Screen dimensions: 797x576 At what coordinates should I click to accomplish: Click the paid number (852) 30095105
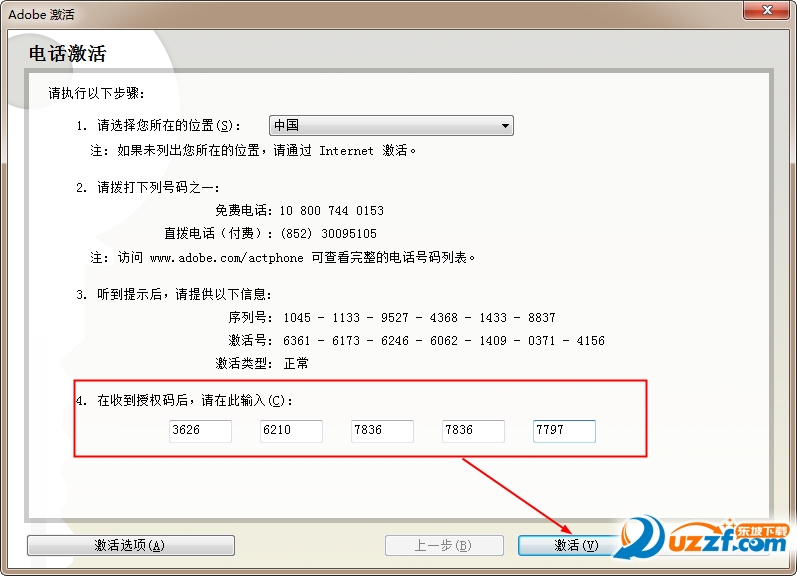point(328,233)
